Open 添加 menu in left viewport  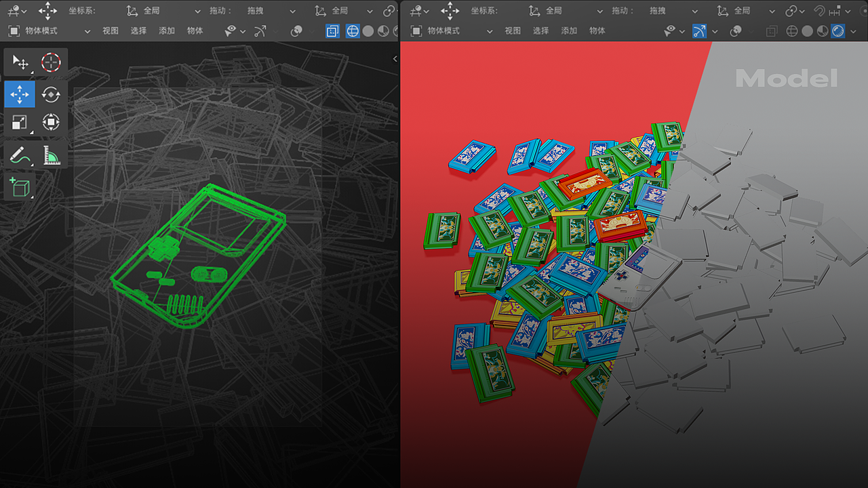click(x=167, y=31)
